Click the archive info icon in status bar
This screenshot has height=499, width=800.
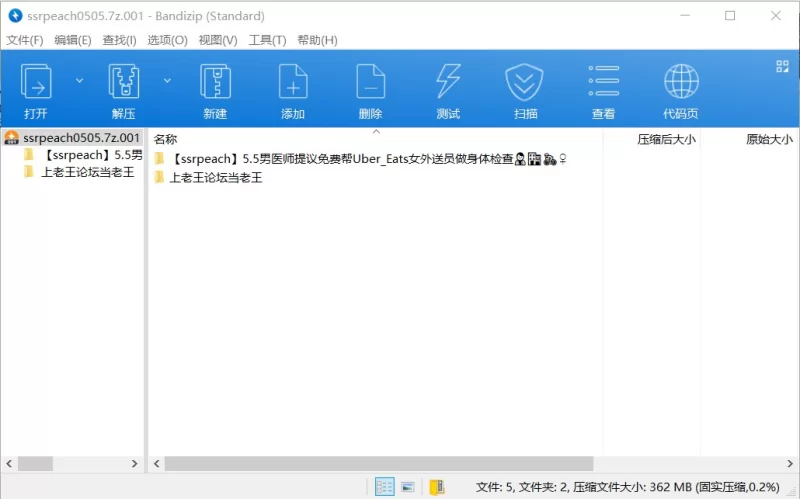coord(437,487)
